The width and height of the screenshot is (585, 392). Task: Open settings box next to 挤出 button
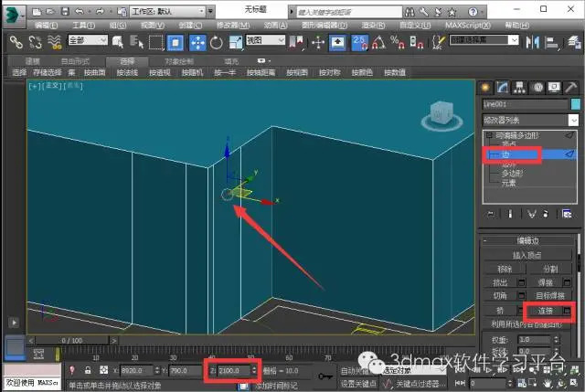522,282
